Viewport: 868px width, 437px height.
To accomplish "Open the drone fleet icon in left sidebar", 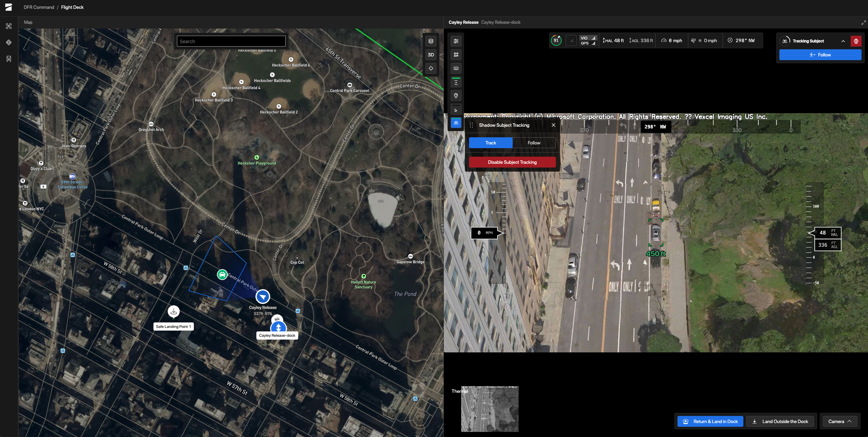I will tap(9, 26).
